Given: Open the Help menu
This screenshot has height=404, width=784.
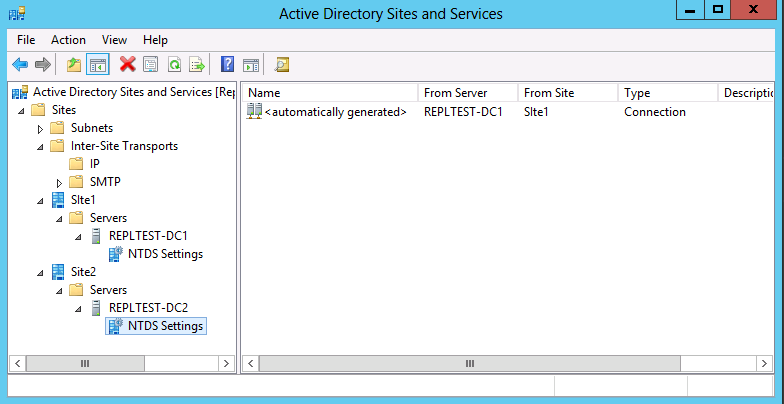Looking at the screenshot, I should click(x=156, y=40).
